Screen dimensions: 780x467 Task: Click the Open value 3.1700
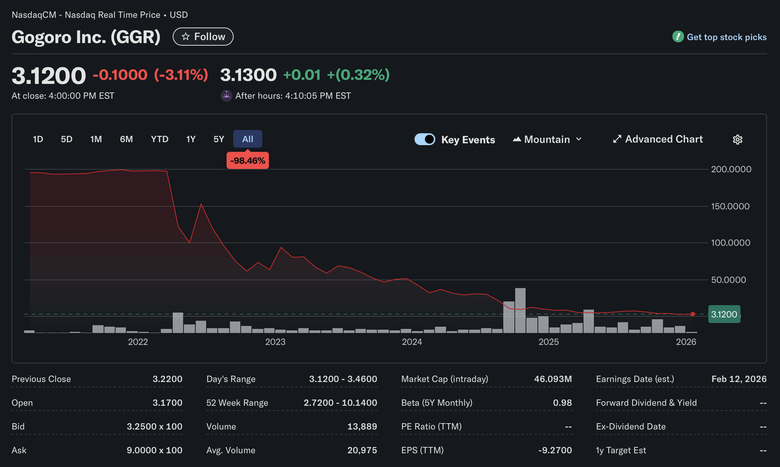[x=167, y=403]
